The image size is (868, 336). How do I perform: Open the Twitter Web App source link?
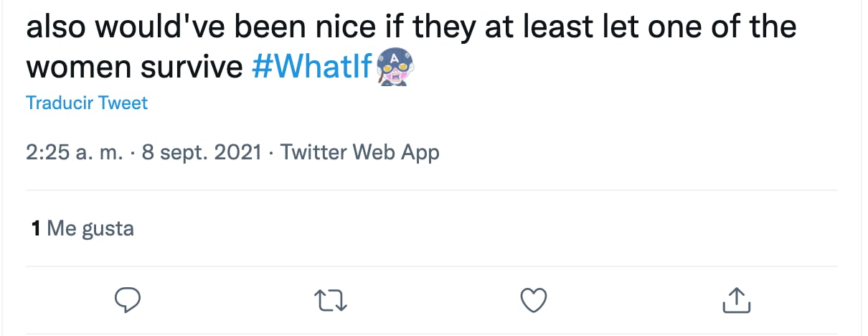coord(359,152)
